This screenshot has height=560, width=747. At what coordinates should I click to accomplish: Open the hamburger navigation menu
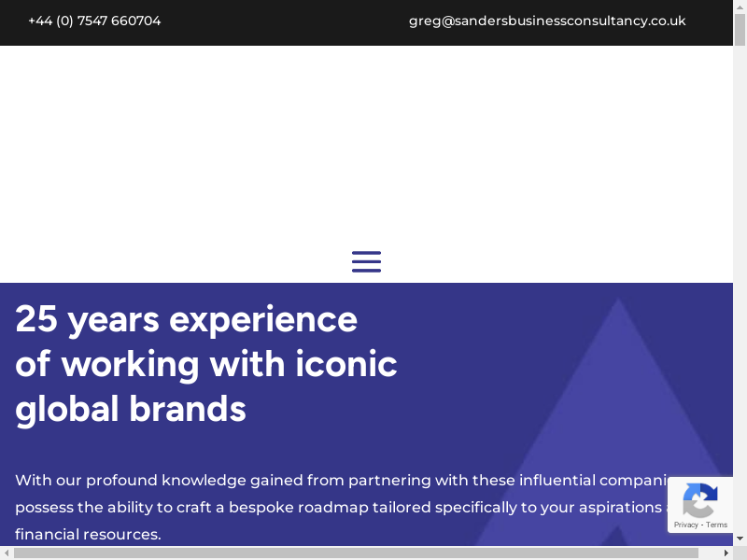pyautogui.click(x=366, y=261)
